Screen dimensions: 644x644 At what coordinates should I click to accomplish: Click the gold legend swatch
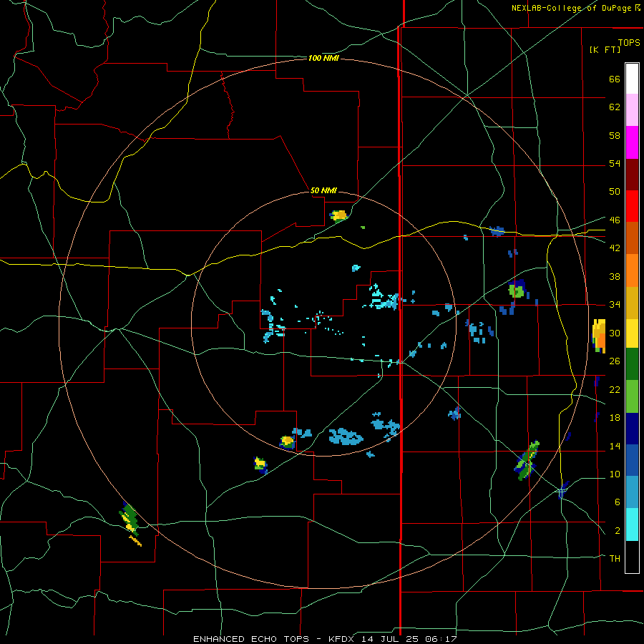(632, 303)
